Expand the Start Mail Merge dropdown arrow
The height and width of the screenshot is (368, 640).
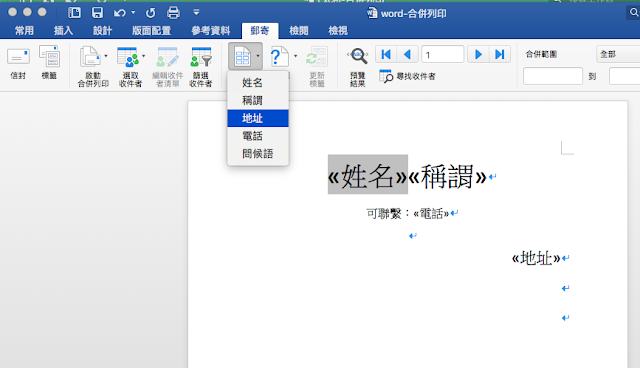pos(106,55)
